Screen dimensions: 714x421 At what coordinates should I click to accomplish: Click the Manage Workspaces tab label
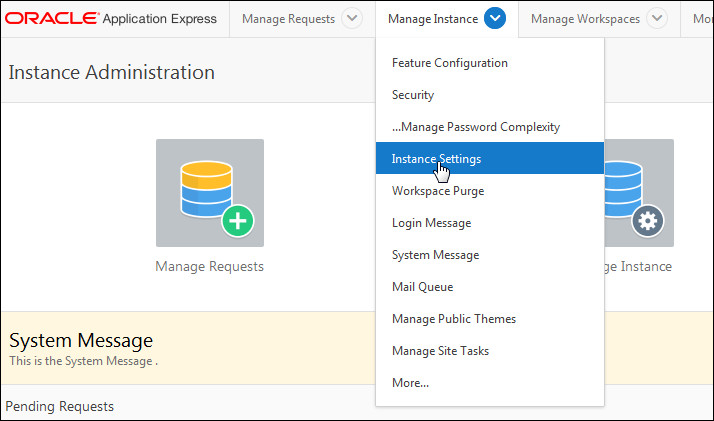(x=585, y=19)
